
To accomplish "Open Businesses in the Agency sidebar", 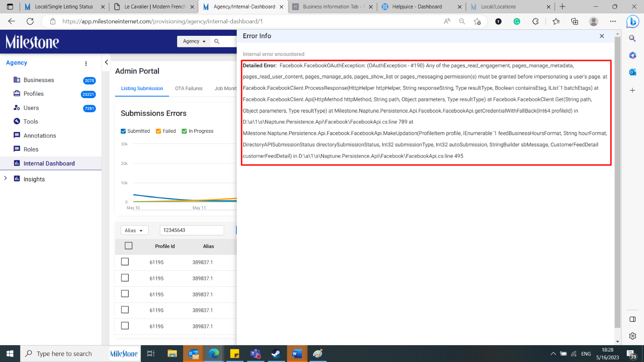I will pos(39,80).
